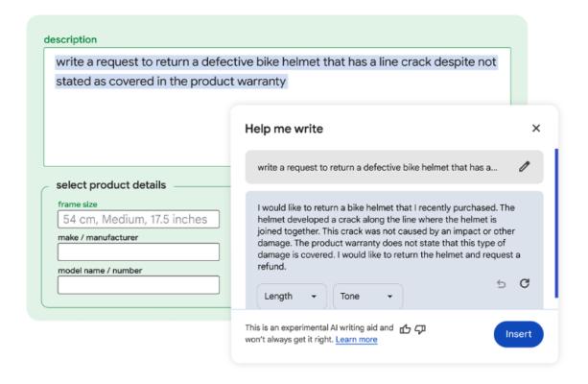Click the Help me write heading
The width and height of the screenshot is (588, 384).
(284, 129)
